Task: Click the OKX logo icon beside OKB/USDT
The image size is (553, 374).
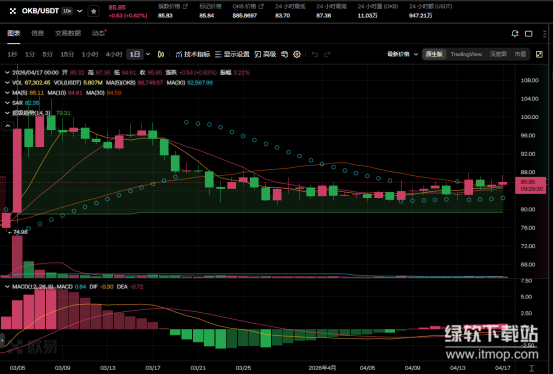Action: (x=13, y=11)
